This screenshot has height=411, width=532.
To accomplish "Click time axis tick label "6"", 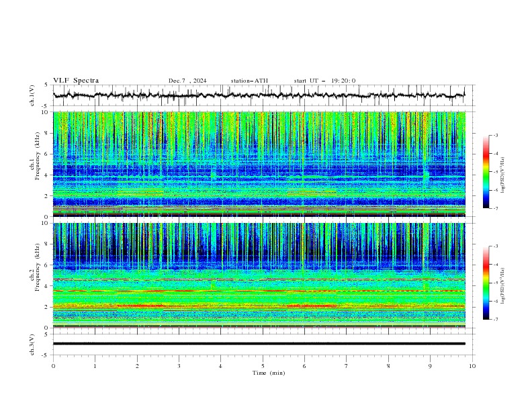I will (304, 366).
